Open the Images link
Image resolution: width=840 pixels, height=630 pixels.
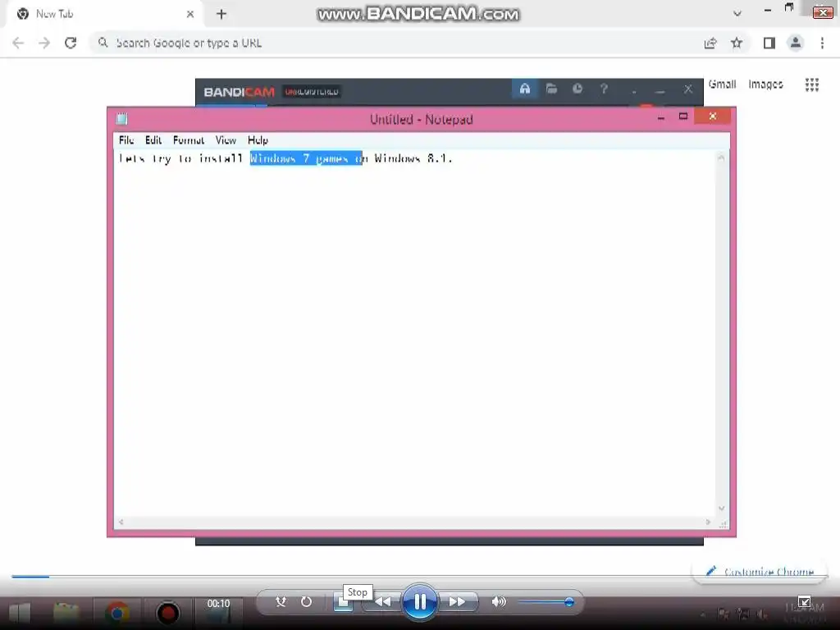765,84
